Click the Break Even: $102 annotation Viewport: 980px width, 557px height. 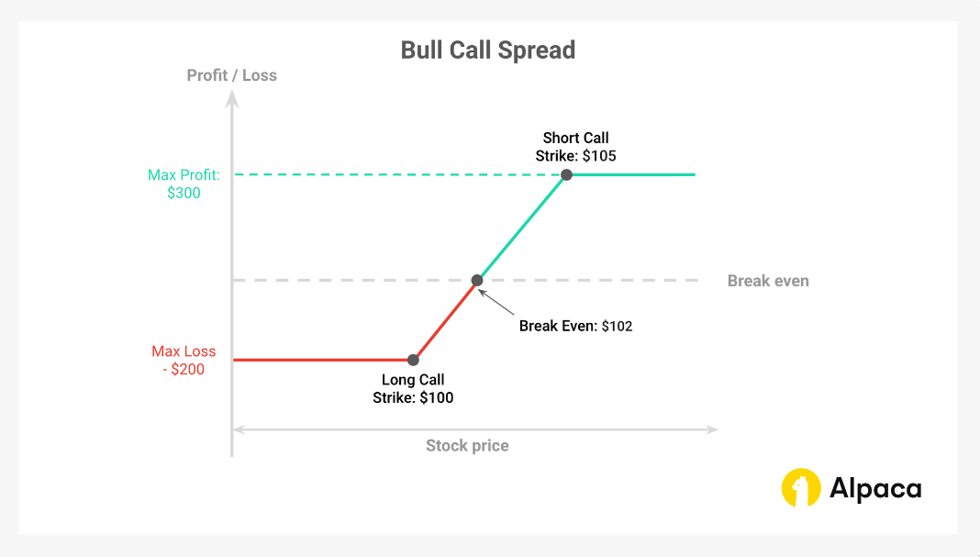point(575,326)
